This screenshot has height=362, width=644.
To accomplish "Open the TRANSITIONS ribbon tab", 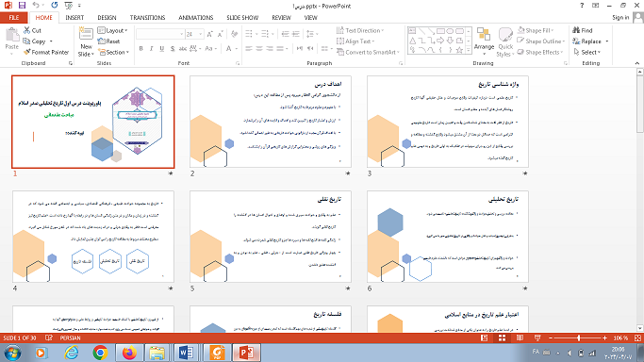I will click(x=147, y=18).
